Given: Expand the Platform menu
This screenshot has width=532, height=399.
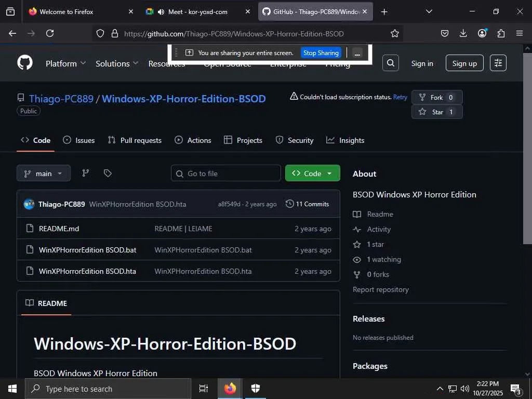Looking at the screenshot, I should pyautogui.click(x=66, y=63).
